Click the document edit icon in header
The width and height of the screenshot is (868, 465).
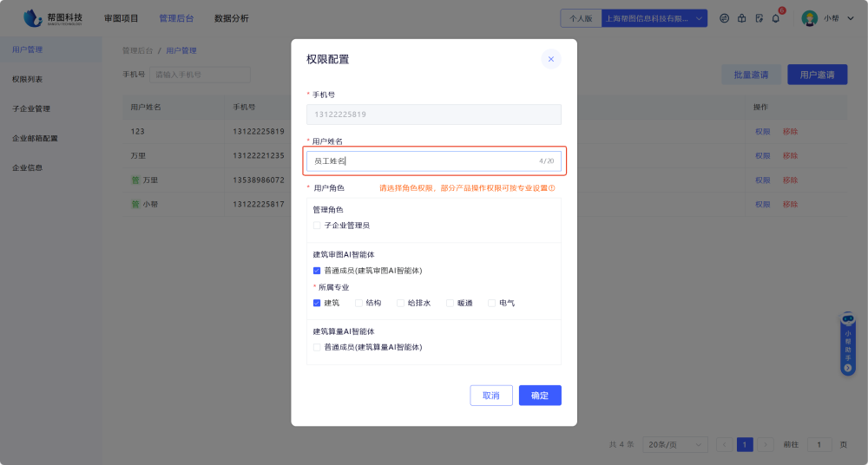click(759, 18)
